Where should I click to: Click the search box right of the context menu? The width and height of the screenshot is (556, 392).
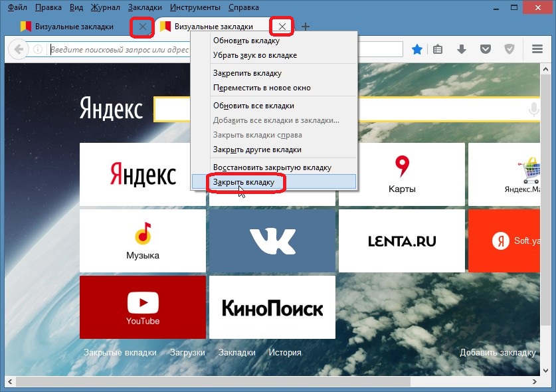pos(381,49)
